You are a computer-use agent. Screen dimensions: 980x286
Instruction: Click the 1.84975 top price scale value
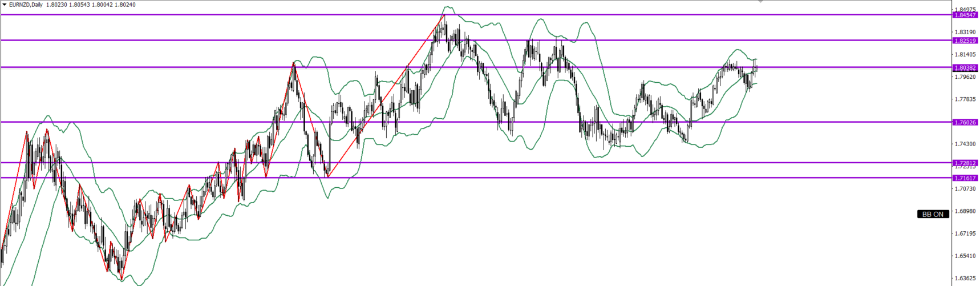click(x=965, y=9)
